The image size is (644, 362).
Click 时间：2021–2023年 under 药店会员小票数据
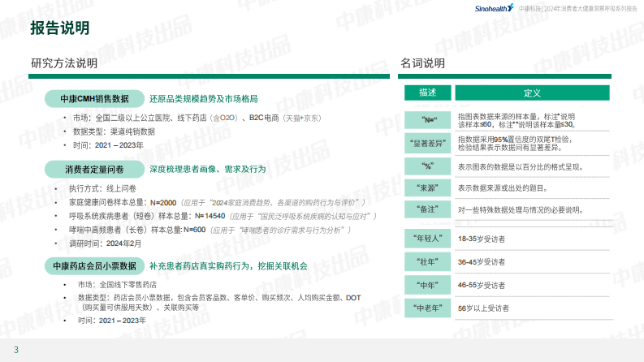tap(112, 320)
